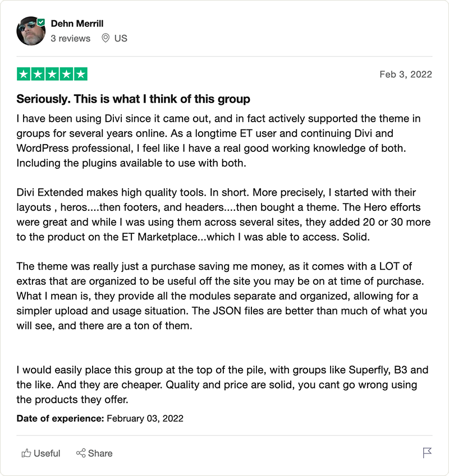Click the Share button label
This screenshot has height=476, width=449.
coord(100,453)
